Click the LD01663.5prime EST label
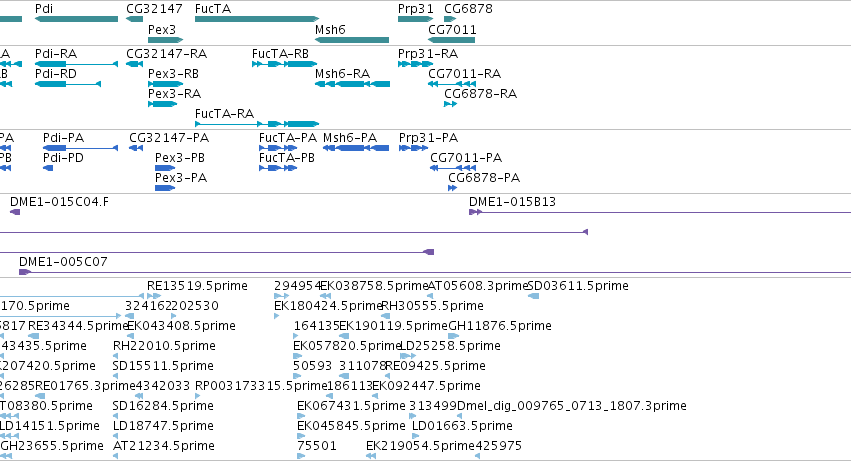The height and width of the screenshot is (461, 851). click(x=462, y=426)
